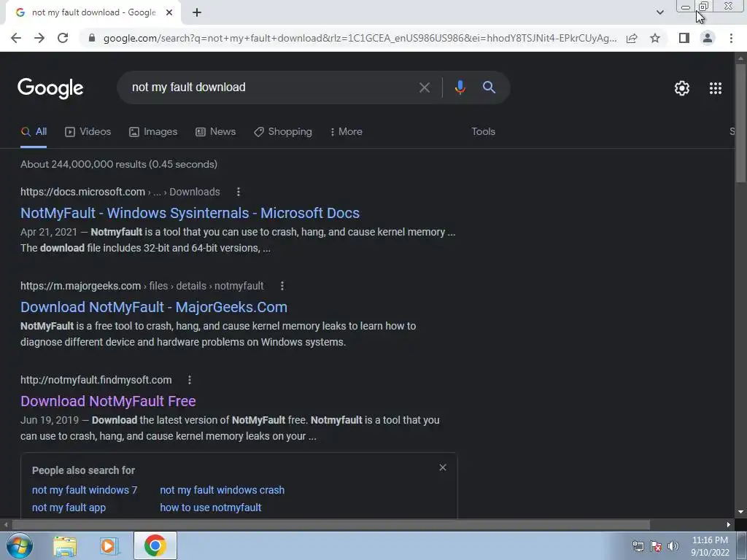Image resolution: width=747 pixels, height=560 pixels.
Task: Open the majorgeeks.com result options menu
Action: pos(282,286)
